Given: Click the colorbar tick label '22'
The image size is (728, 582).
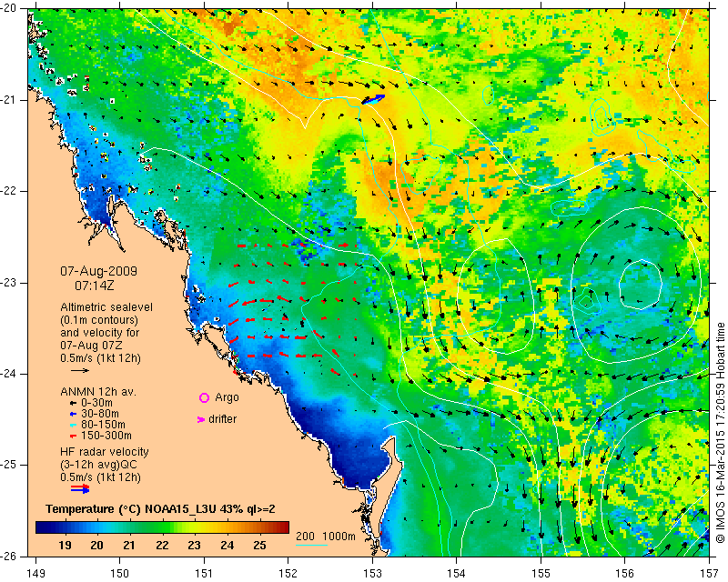Looking at the screenshot, I should tap(162, 546).
